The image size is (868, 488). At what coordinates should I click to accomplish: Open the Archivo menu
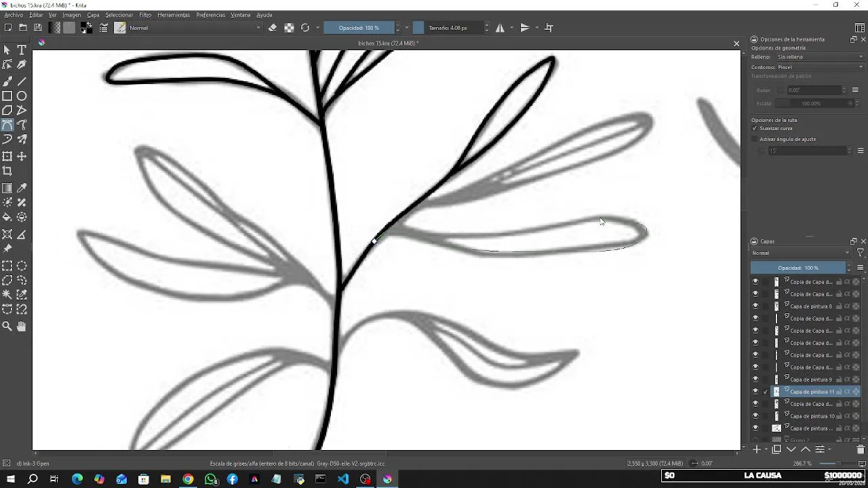[14, 15]
